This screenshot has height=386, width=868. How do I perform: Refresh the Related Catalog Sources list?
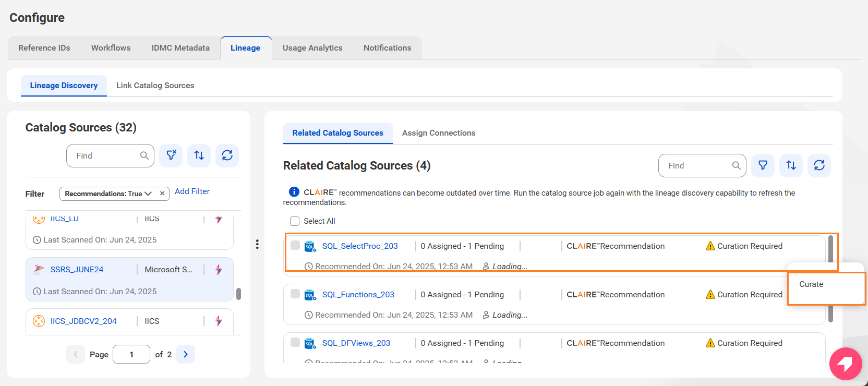819,165
